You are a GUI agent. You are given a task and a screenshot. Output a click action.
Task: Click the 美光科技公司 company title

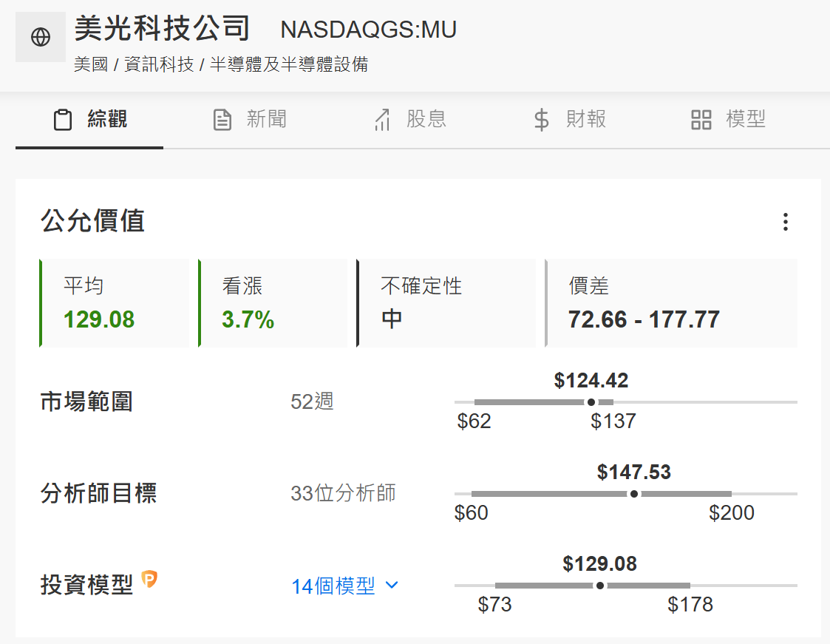(162, 28)
